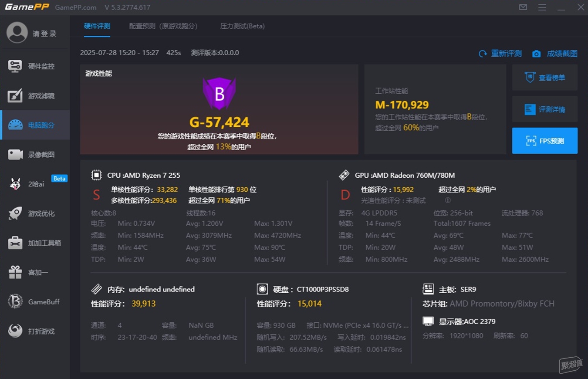Click the CPU Max: 4720MHz frequency value

tap(277, 235)
